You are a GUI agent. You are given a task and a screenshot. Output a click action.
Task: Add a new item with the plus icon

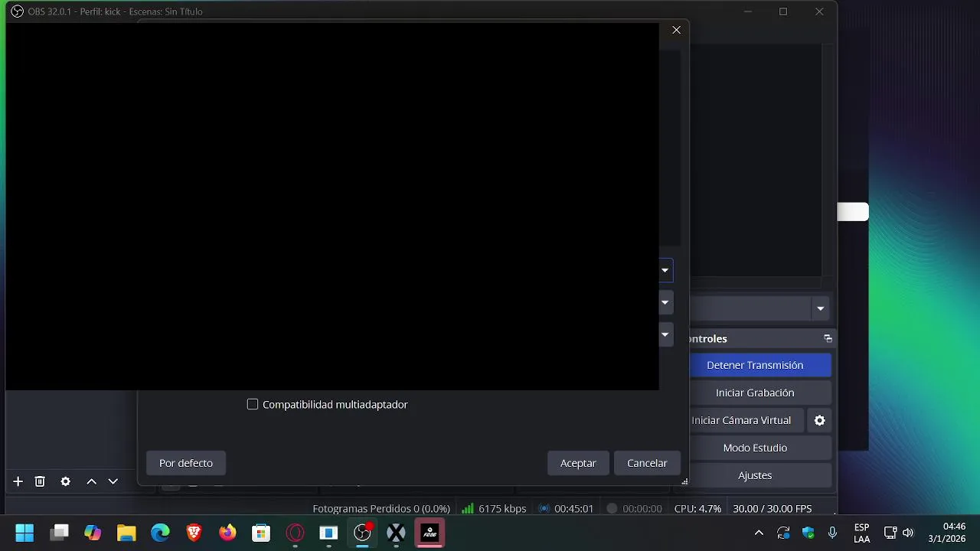click(18, 481)
